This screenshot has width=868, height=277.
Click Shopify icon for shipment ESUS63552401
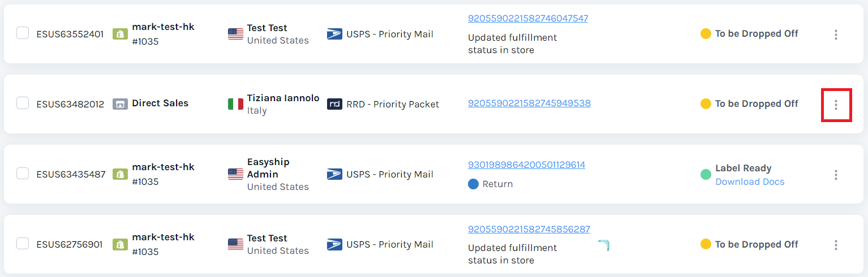pyautogui.click(x=120, y=34)
